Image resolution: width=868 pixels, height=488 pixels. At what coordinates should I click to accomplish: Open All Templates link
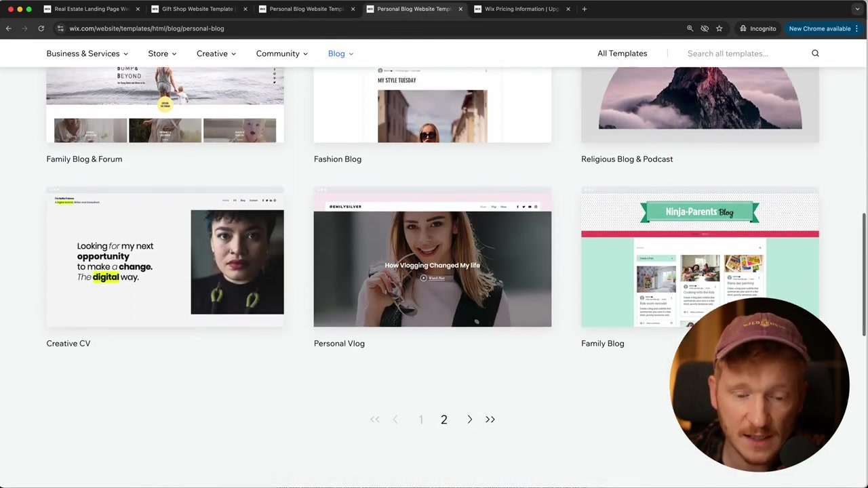pyautogui.click(x=622, y=54)
